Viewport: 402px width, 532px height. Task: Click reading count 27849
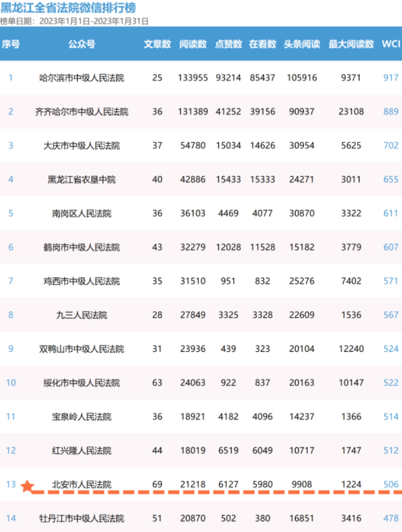pyautogui.click(x=193, y=315)
